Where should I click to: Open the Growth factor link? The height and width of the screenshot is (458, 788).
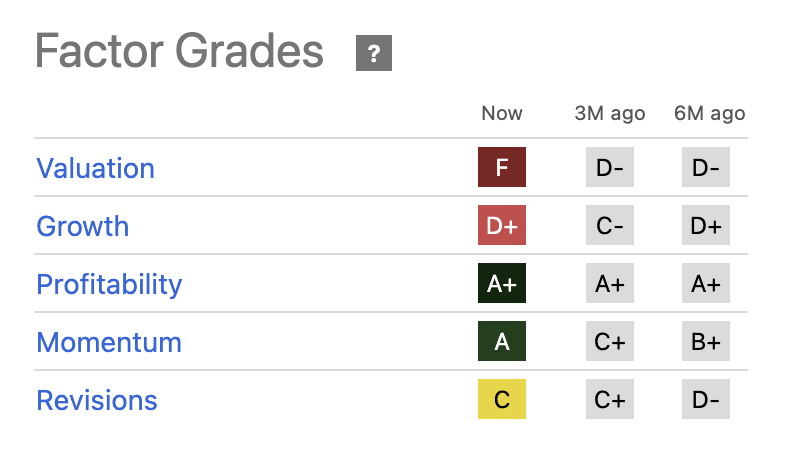coord(83,226)
